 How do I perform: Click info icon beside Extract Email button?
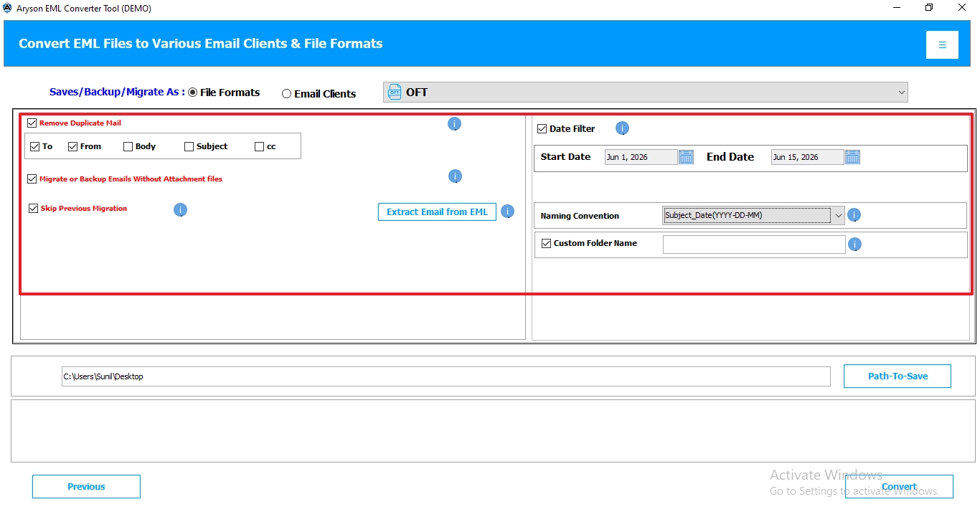[507, 212]
